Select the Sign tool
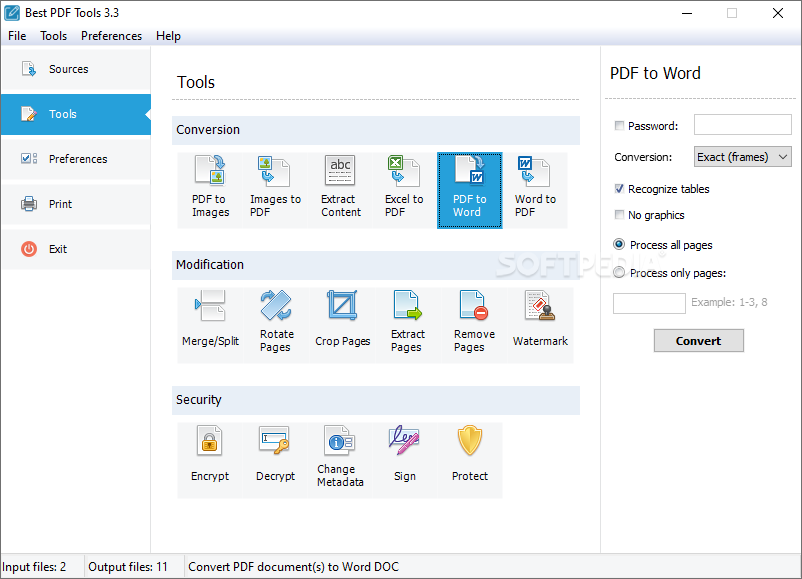 tap(405, 460)
